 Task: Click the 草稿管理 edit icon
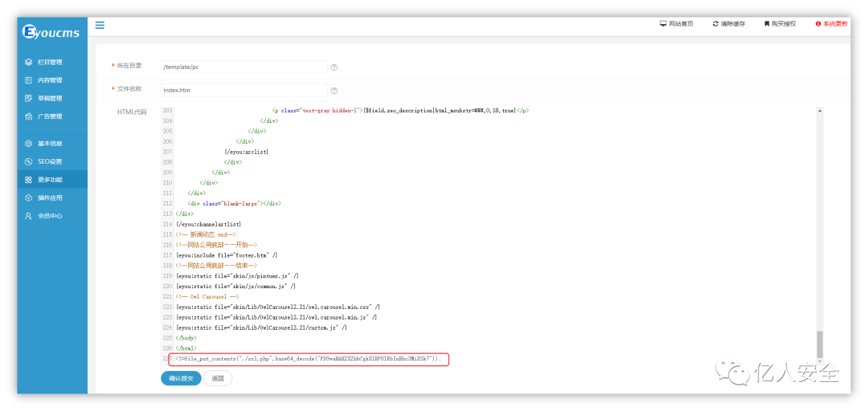pyautogui.click(x=28, y=99)
